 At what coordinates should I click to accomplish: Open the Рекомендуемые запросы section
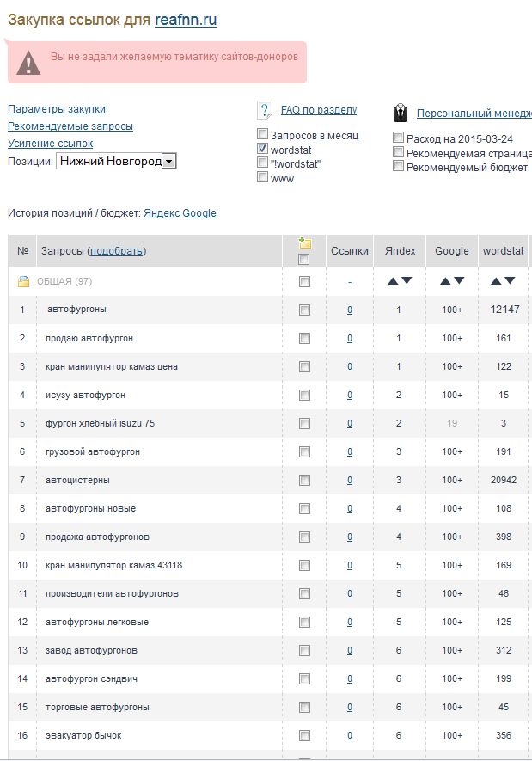point(70,126)
